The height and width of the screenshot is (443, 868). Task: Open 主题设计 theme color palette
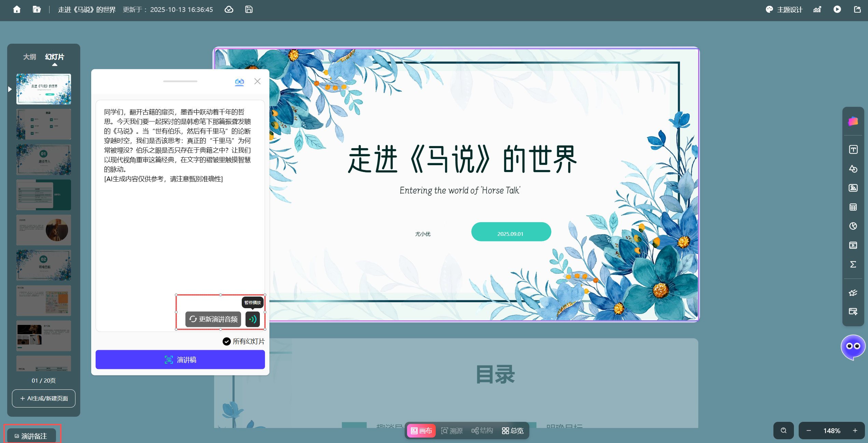[x=784, y=9]
